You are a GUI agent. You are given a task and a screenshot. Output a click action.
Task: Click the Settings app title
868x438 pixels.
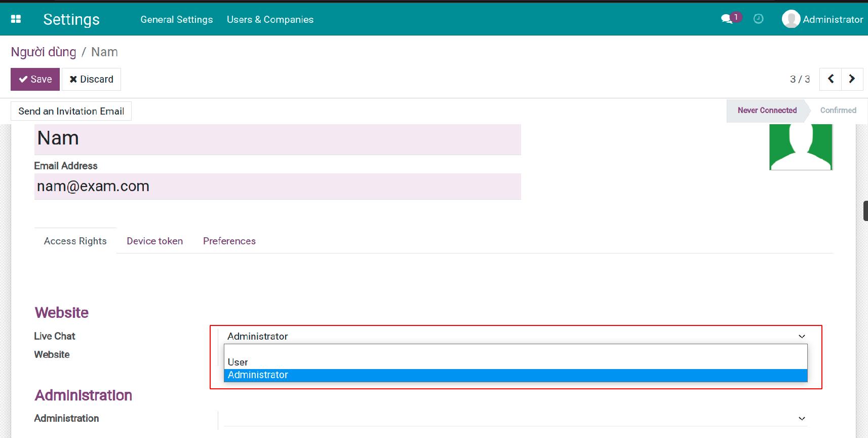(x=71, y=19)
